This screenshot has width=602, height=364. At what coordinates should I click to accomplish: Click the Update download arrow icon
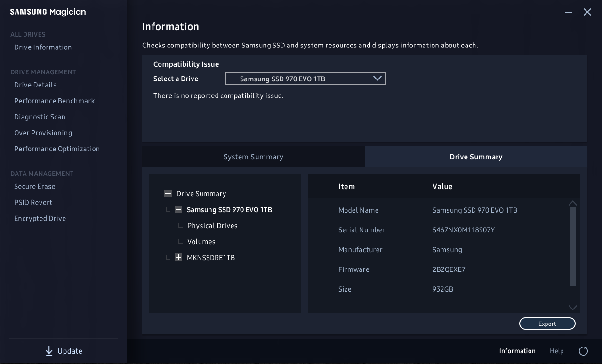tap(49, 351)
